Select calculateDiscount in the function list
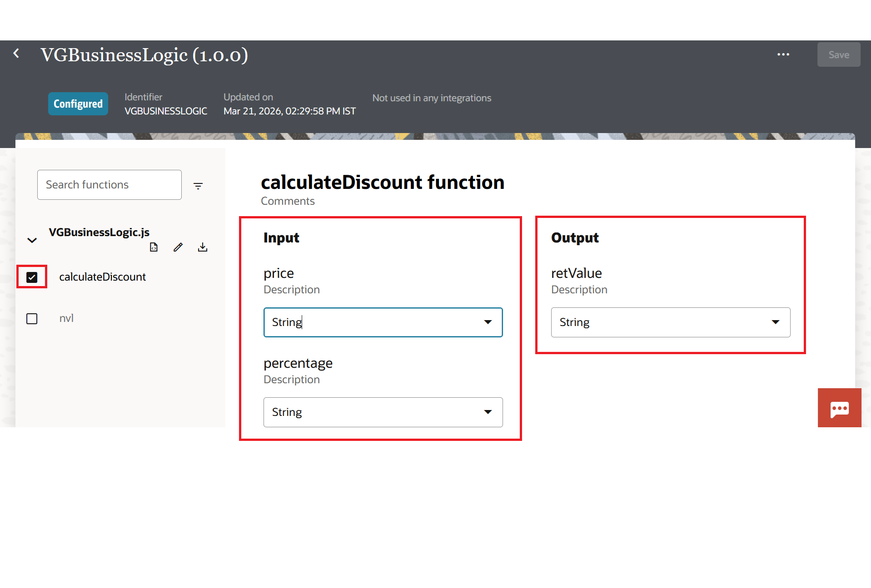871x588 pixels. (102, 277)
